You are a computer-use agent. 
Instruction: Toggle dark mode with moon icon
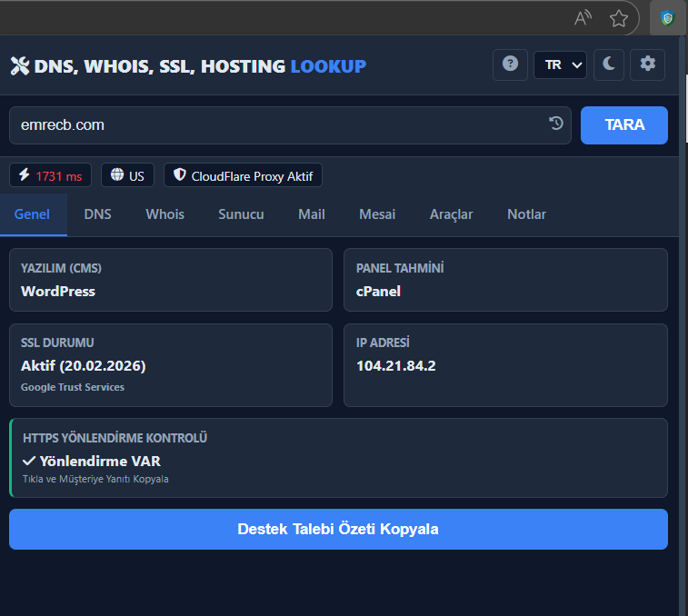click(x=609, y=65)
